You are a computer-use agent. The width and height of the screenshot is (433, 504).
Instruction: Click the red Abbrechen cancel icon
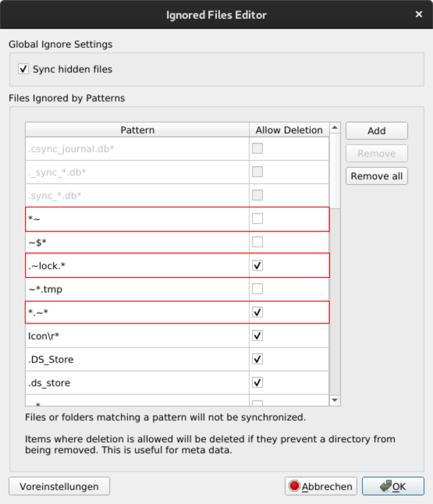tap(294, 486)
